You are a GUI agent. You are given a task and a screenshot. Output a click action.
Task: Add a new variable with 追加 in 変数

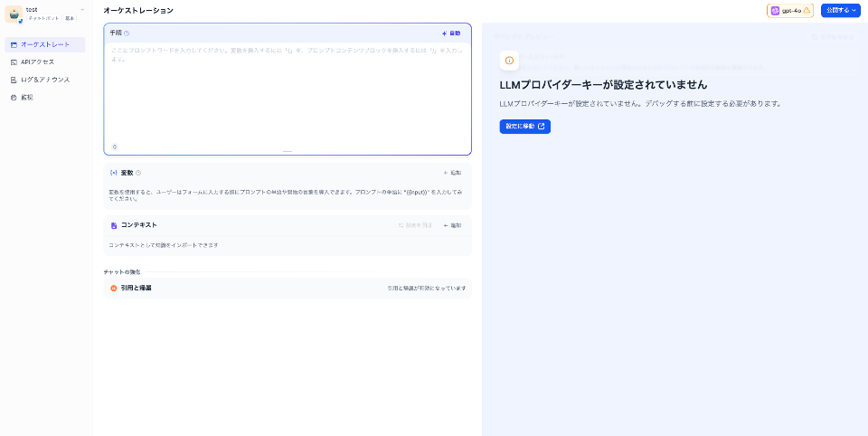click(452, 173)
